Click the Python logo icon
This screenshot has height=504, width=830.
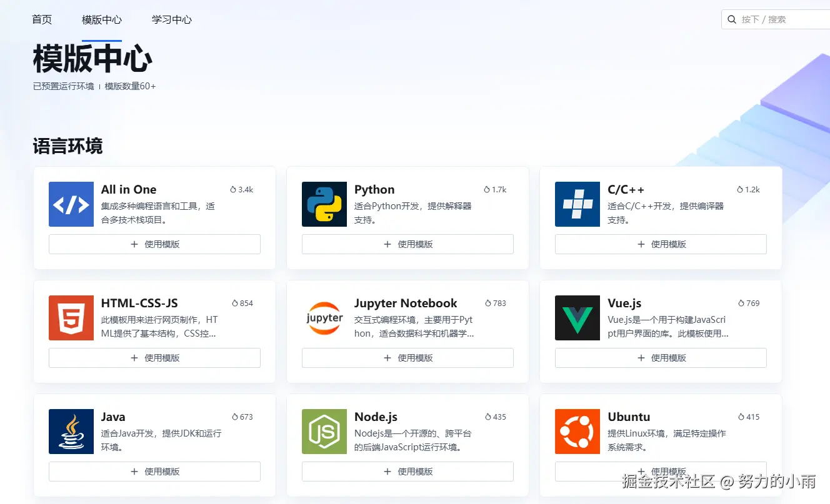coord(324,204)
